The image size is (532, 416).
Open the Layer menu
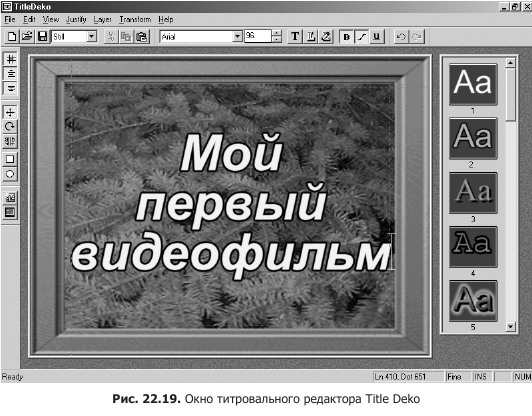[x=102, y=19]
